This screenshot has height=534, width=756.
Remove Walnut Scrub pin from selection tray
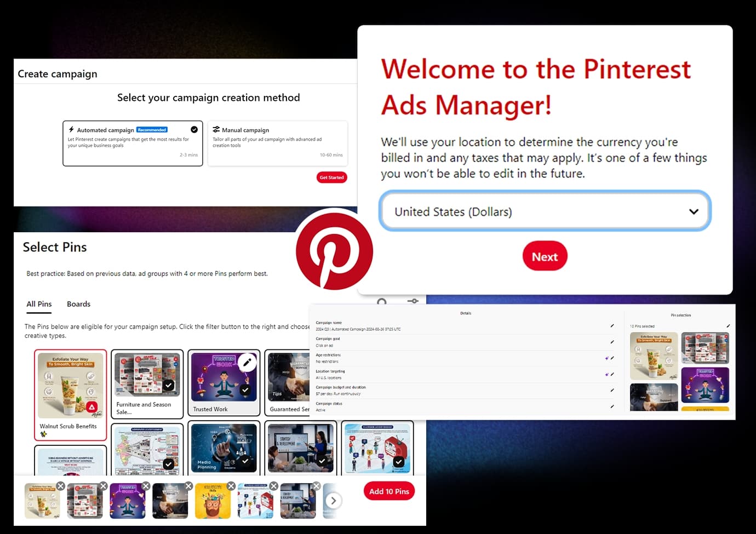[x=61, y=486]
